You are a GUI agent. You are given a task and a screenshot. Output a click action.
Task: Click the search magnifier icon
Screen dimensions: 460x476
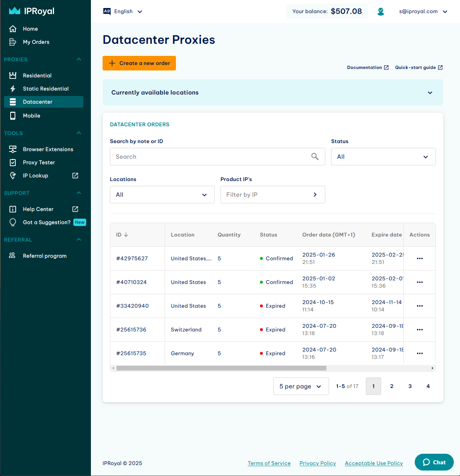click(x=315, y=157)
